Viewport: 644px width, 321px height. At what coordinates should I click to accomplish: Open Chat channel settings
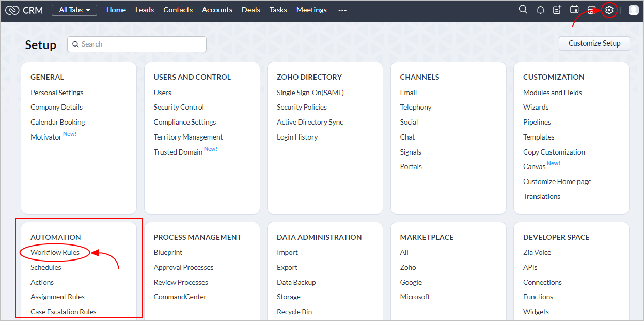pos(407,137)
